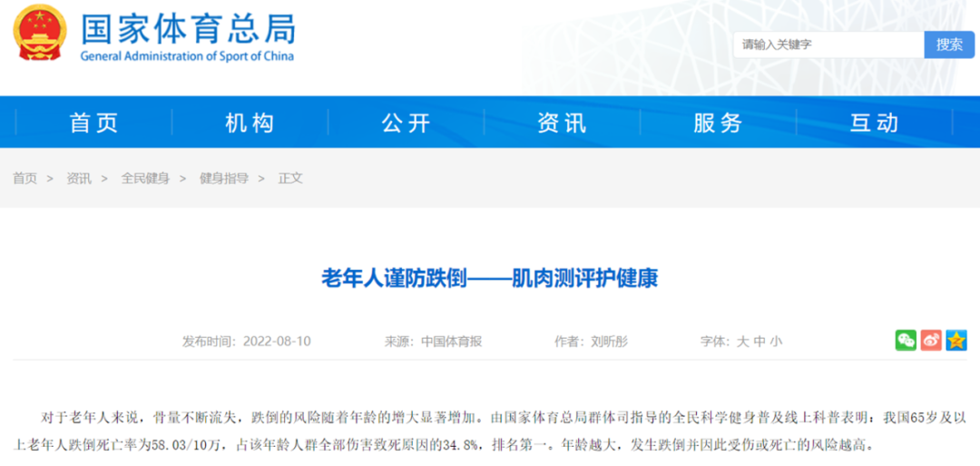980x466 pixels.
Task: Click inside the keyword search box
Action: click(x=828, y=45)
